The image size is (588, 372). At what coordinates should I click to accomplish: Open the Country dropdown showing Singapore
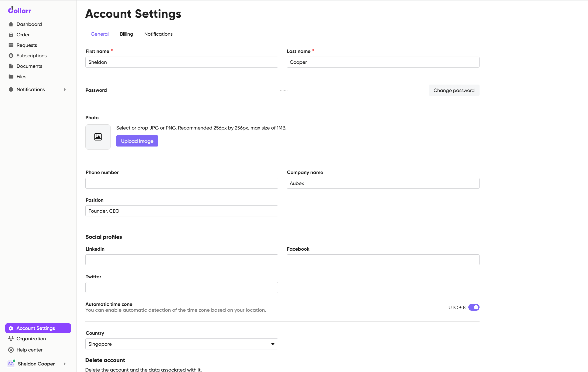tap(182, 344)
